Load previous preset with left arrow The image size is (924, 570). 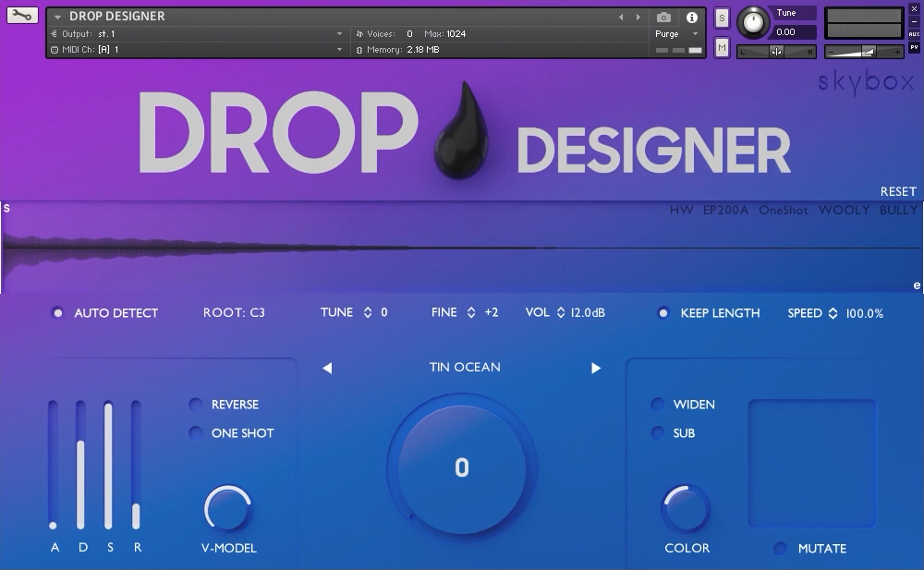pyautogui.click(x=327, y=368)
